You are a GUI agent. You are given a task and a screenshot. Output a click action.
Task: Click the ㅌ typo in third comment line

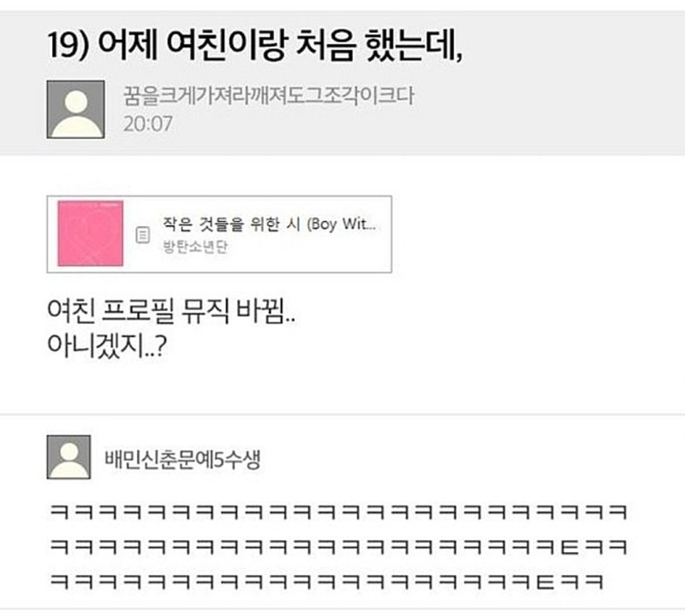click(x=545, y=582)
